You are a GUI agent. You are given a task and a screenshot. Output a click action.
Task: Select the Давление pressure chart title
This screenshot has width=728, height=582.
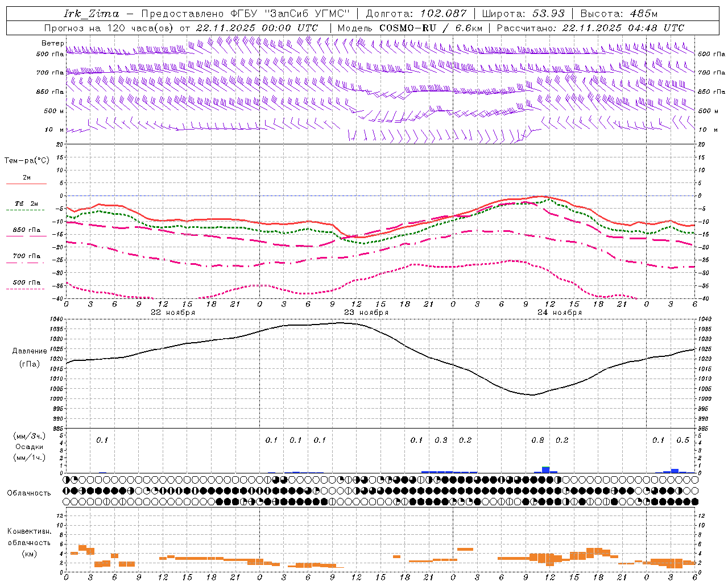(30, 351)
